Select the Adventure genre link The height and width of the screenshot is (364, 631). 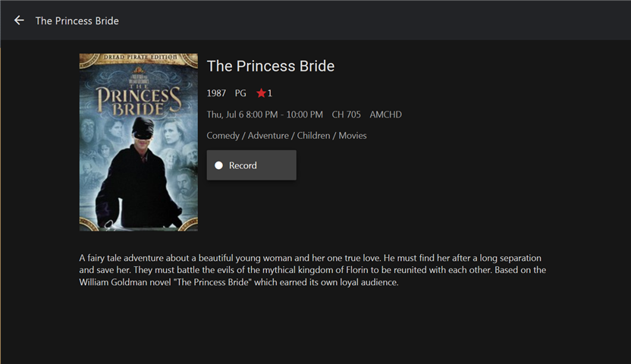[268, 136]
